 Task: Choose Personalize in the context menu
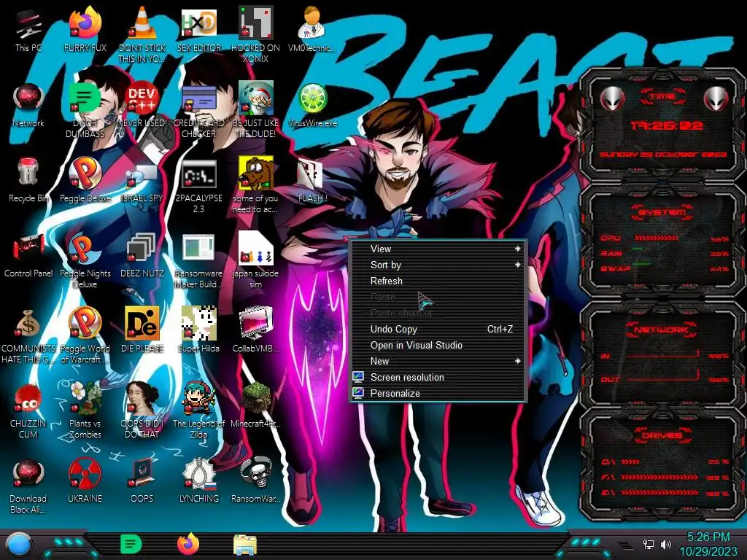click(438, 393)
